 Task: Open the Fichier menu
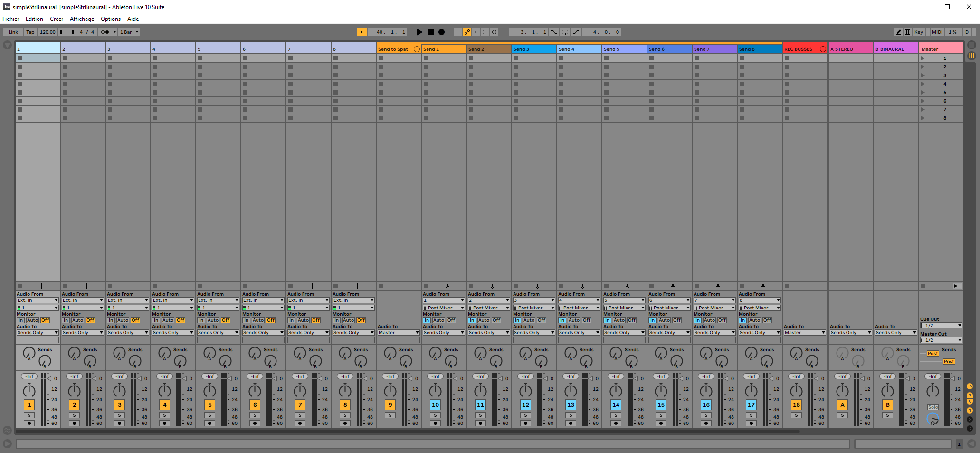pyautogui.click(x=10, y=19)
